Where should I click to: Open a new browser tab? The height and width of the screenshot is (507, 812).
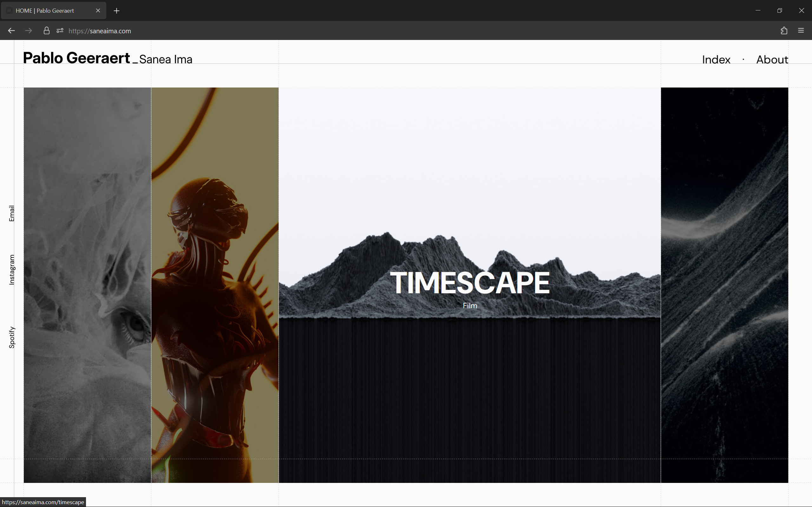(116, 11)
